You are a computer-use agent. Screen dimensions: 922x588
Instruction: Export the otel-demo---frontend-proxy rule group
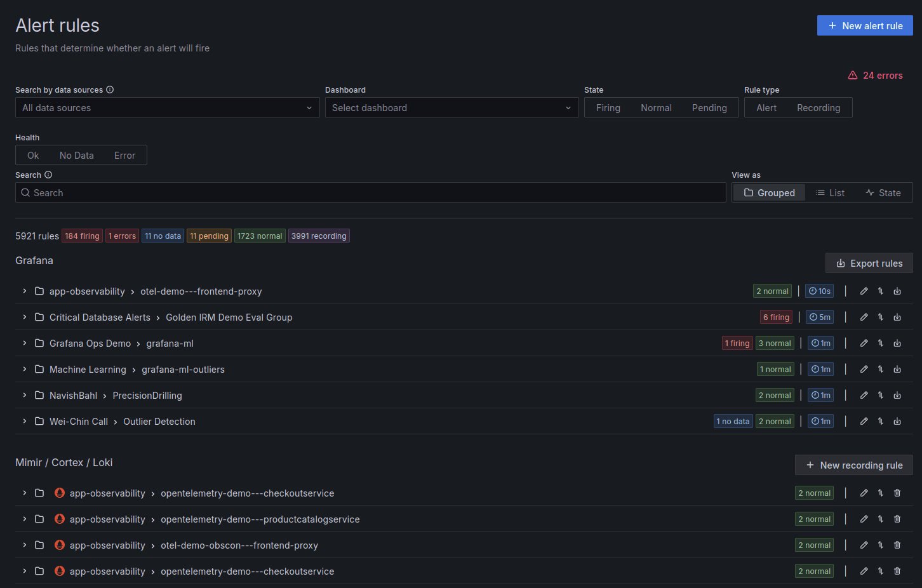tap(897, 291)
